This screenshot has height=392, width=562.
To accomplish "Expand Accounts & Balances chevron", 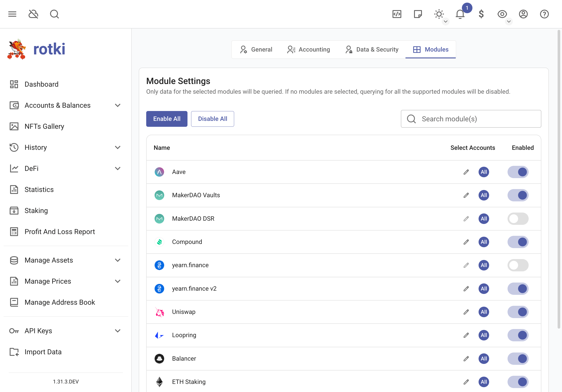I will [x=118, y=105].
